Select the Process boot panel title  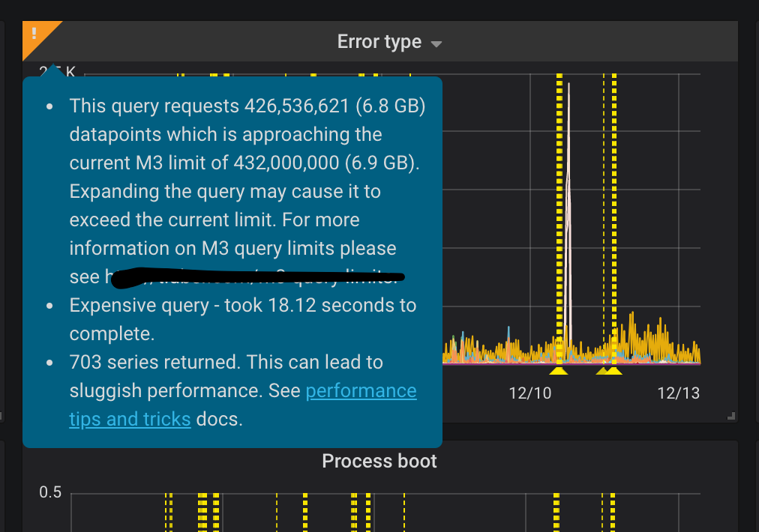379,461
